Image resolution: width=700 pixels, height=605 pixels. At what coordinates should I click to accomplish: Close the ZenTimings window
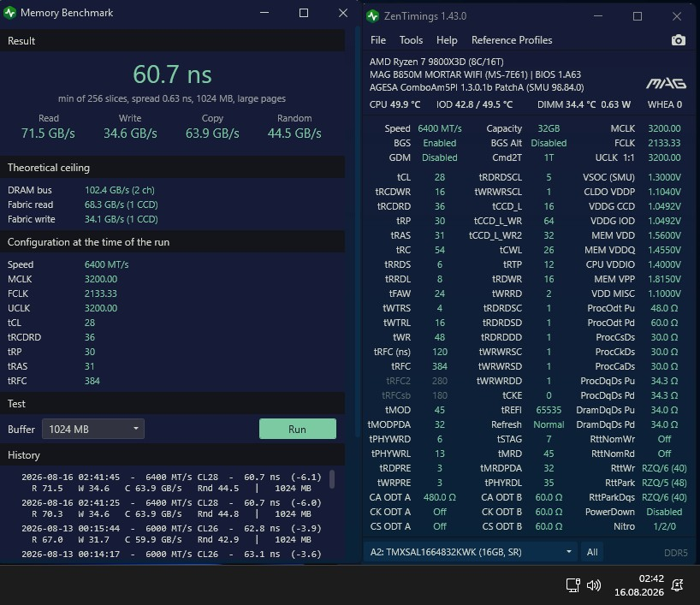tap(677, 16)
